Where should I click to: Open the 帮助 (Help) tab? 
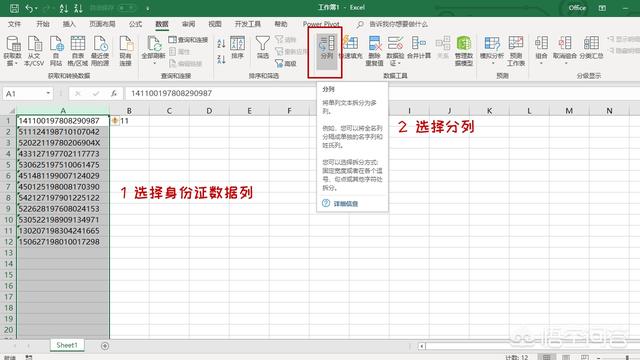click(x=280, y=24)
